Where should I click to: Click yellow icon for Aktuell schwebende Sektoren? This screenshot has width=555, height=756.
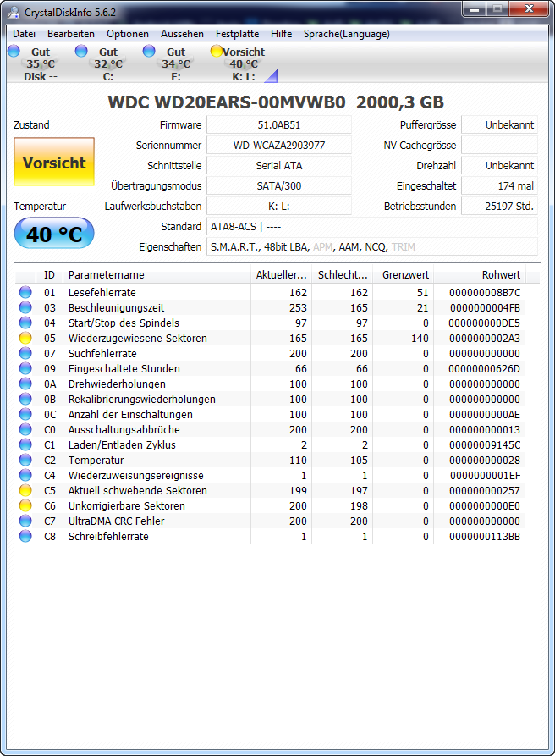tap(25, 490)
